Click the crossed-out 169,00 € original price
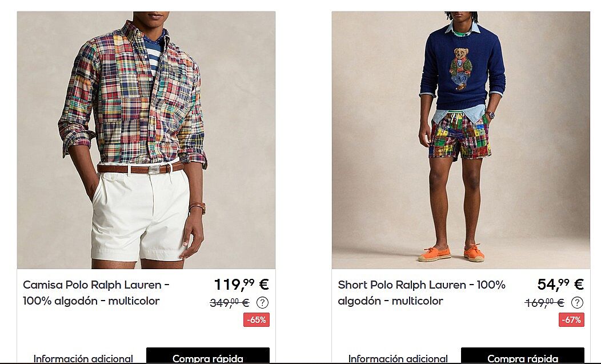 544,303
